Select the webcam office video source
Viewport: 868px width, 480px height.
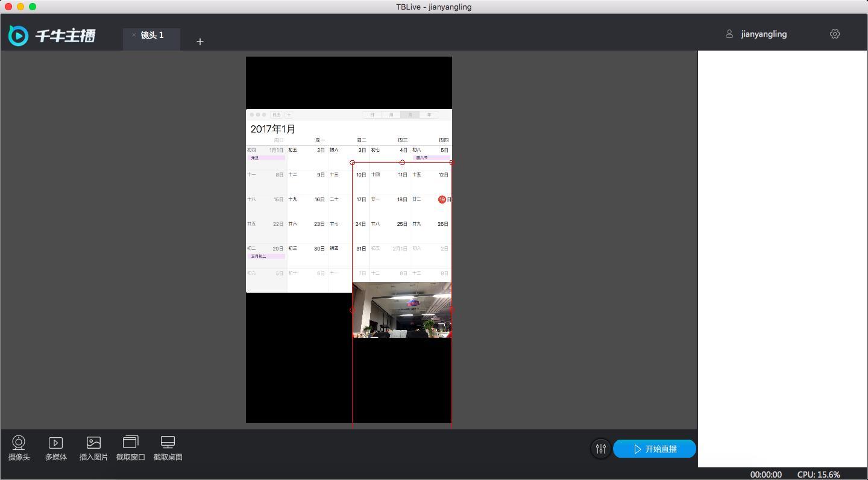[401, 310]
